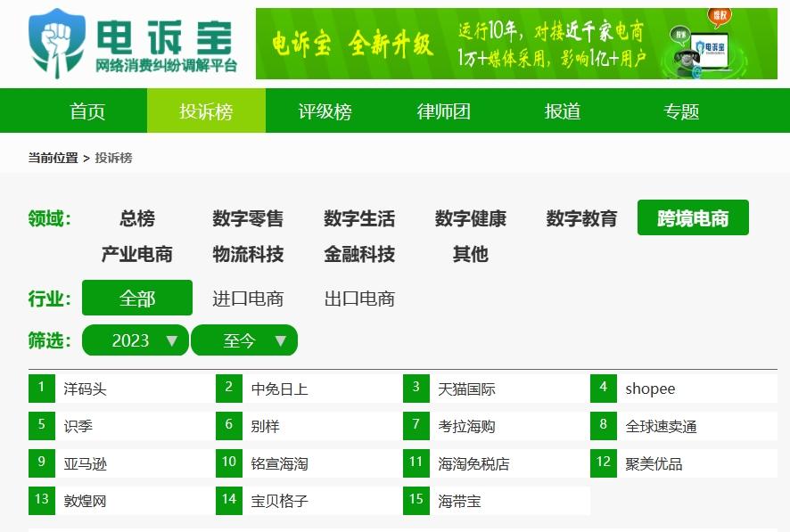Open the 评级榜 navigation tab
Viewport: 790px width, 532px height.
point(325,110)
